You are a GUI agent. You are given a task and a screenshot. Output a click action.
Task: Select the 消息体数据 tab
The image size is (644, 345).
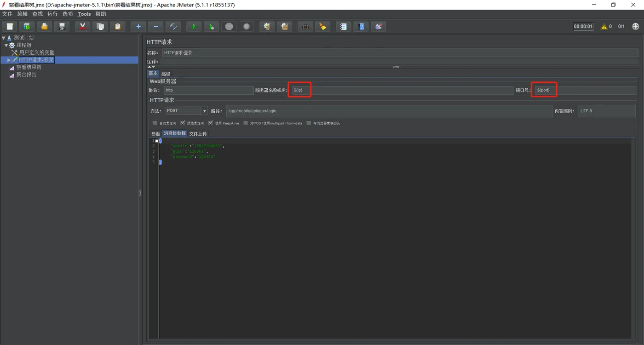175,133
